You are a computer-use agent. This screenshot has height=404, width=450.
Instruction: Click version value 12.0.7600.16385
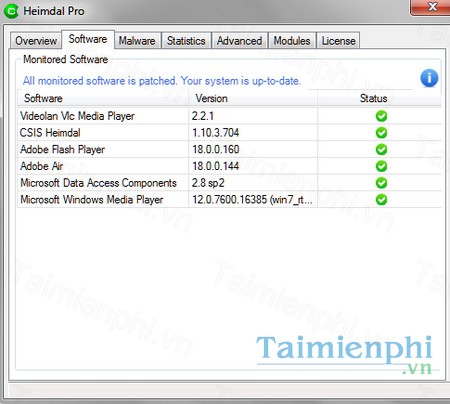(x=252, y=200)
